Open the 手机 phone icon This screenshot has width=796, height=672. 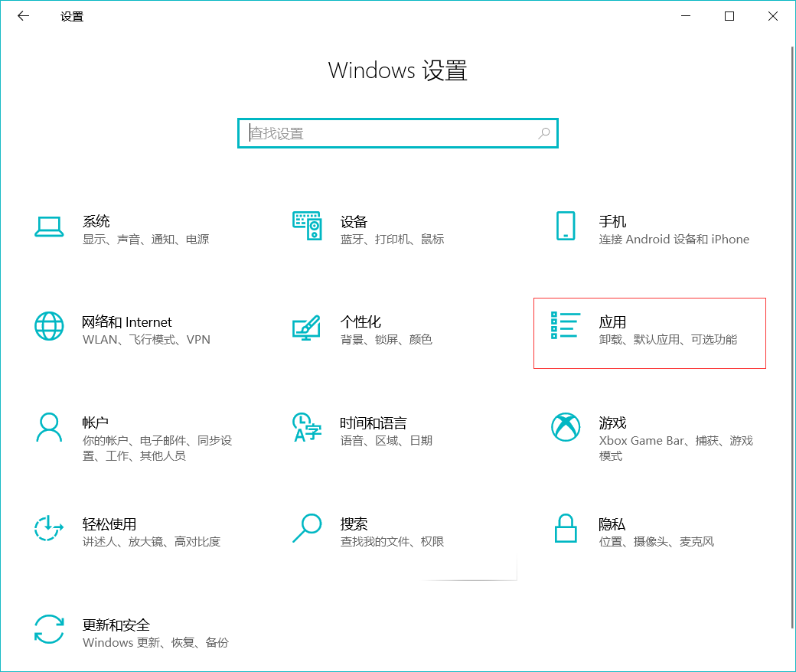tap(566, 226)
